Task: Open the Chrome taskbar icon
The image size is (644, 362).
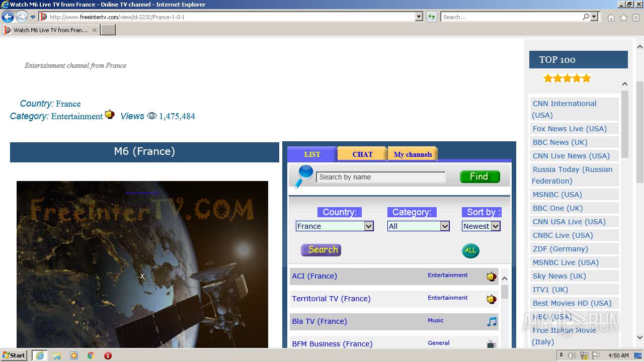Action: (x=91, y=355)
